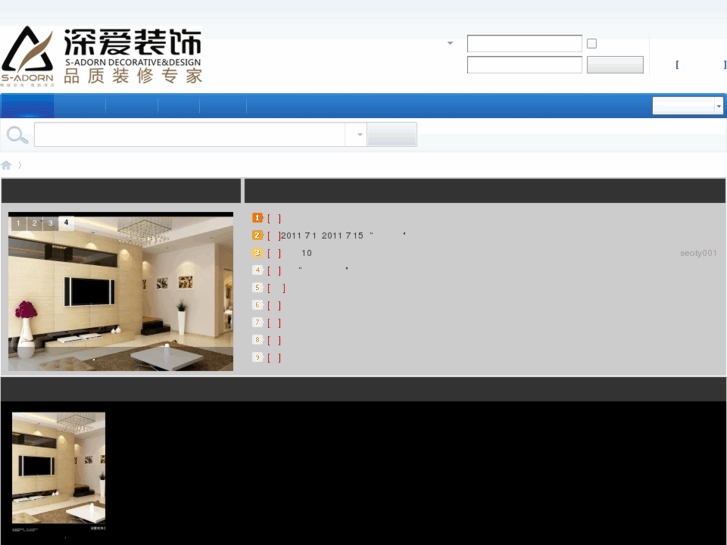
Task: Open the item with rank badge 5
Action: pyautogui.click(x=257, y=288)
